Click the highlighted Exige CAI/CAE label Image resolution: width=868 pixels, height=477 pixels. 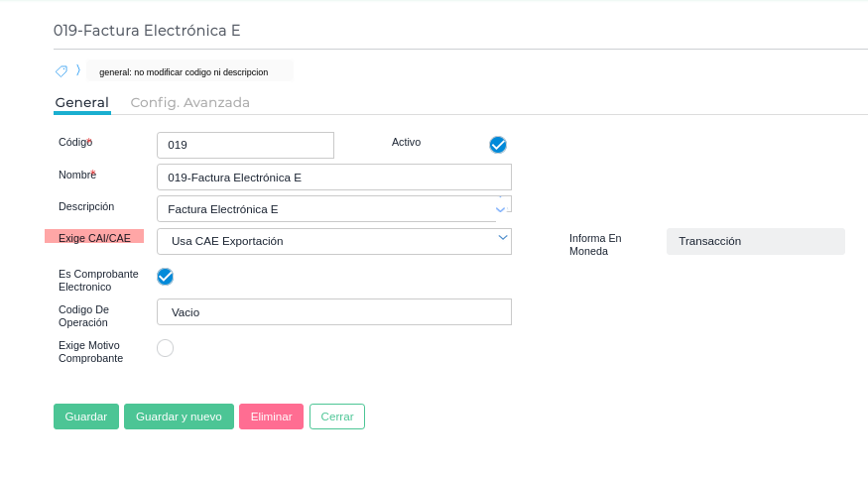click(x=94, y=238)
